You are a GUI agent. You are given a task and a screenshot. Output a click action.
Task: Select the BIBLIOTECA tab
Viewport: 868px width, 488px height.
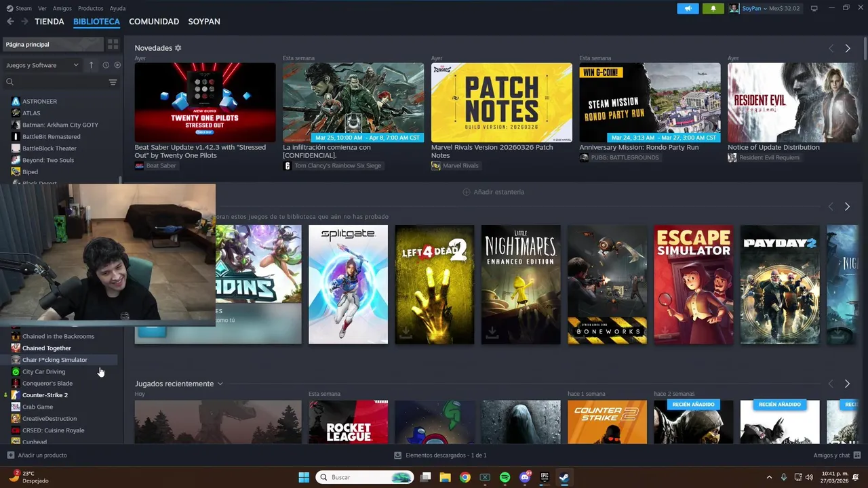tap(96, 22)
